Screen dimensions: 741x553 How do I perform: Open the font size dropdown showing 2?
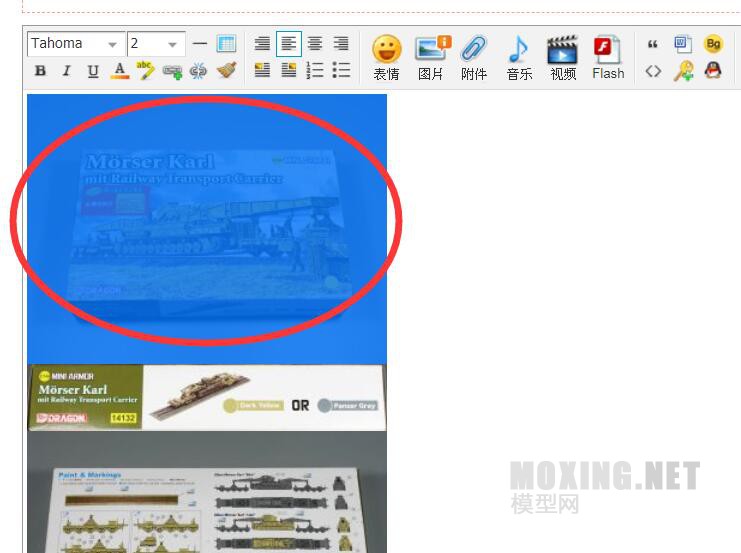pos(156,44)
